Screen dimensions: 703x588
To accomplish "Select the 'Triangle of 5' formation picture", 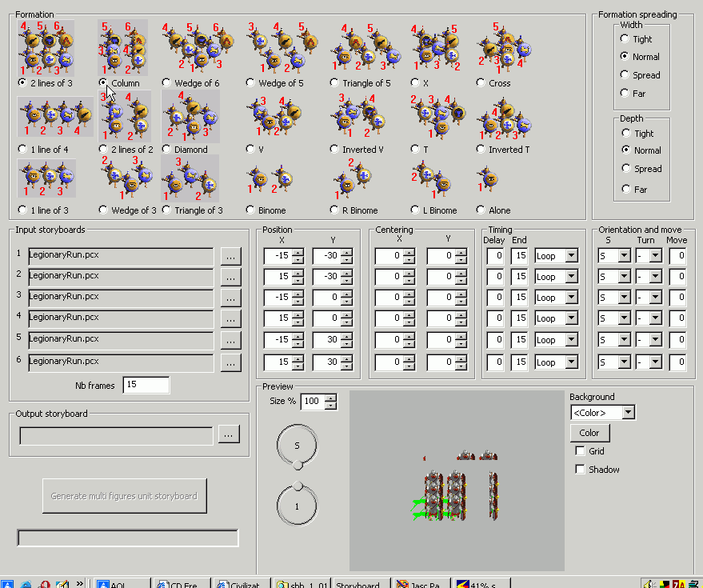I will point(365,47).
